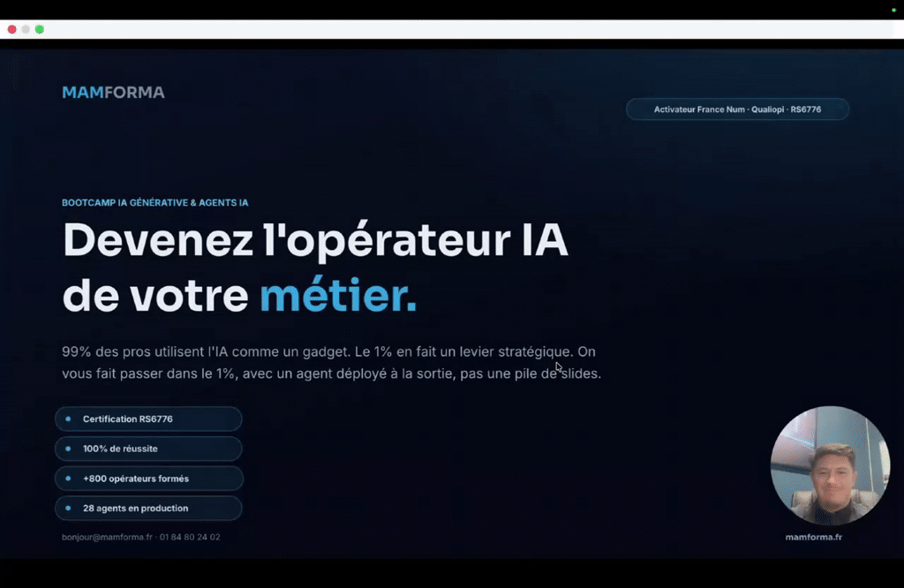Click the Activateur France Num Qualiopi RS6776 badge
The image size is (904, 588).
pos(737,109)
